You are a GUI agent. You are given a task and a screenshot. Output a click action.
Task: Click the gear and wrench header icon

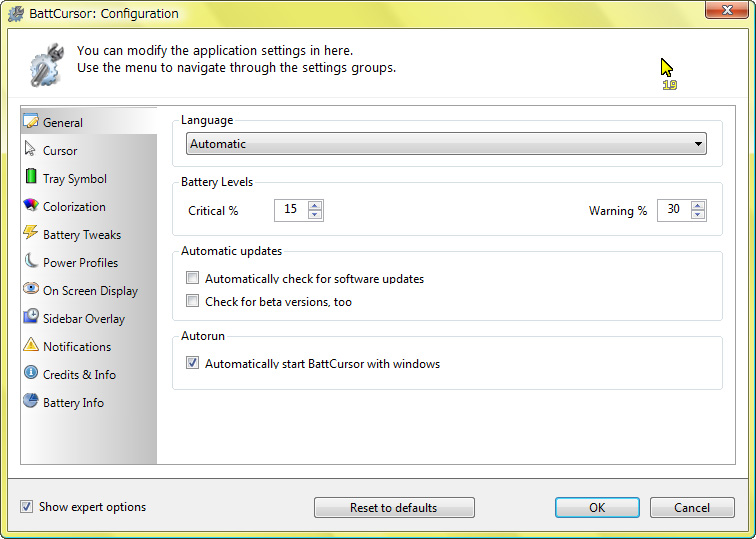pos(47,66)
